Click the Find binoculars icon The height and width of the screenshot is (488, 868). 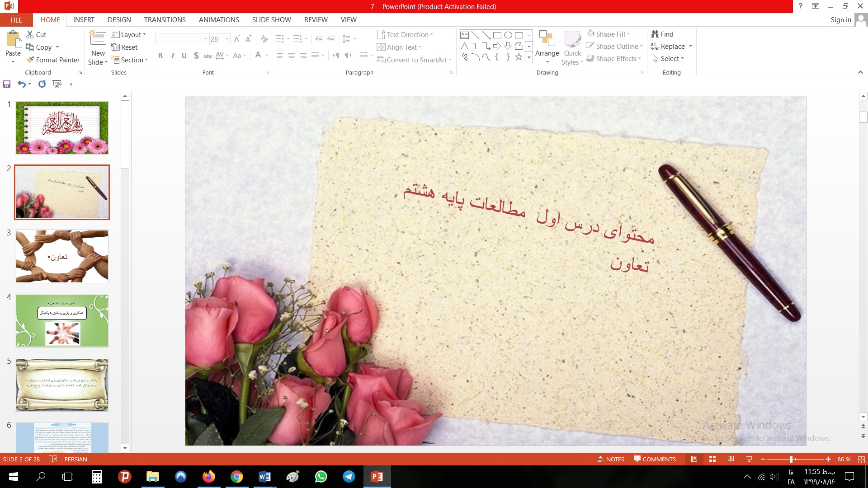(x=655, y=34)
